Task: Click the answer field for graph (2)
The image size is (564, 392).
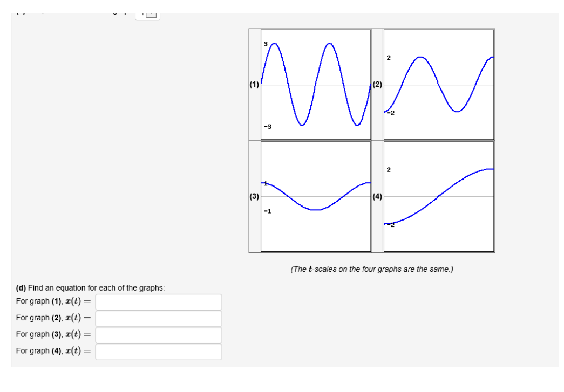Action: pyautogui.click(x=158, y=318)
